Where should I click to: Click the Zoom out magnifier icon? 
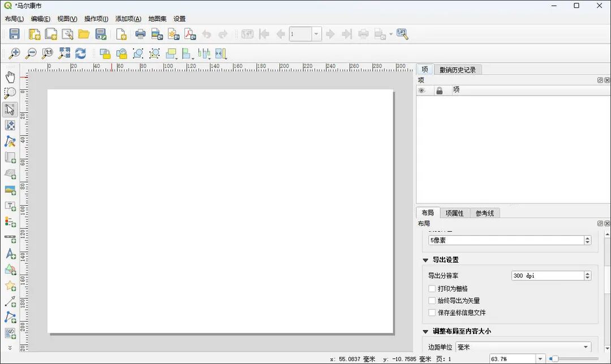point(31,53)
